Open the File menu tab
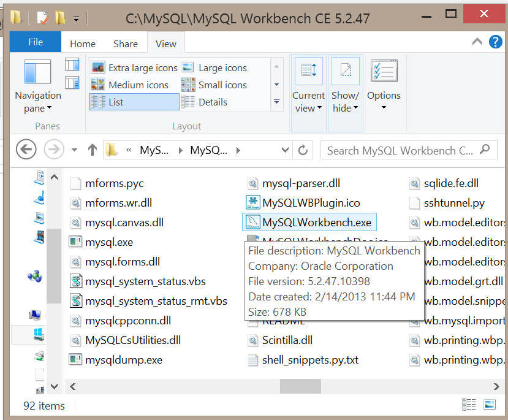The width and height of the screenshot is (508, 420). (36, 42)
